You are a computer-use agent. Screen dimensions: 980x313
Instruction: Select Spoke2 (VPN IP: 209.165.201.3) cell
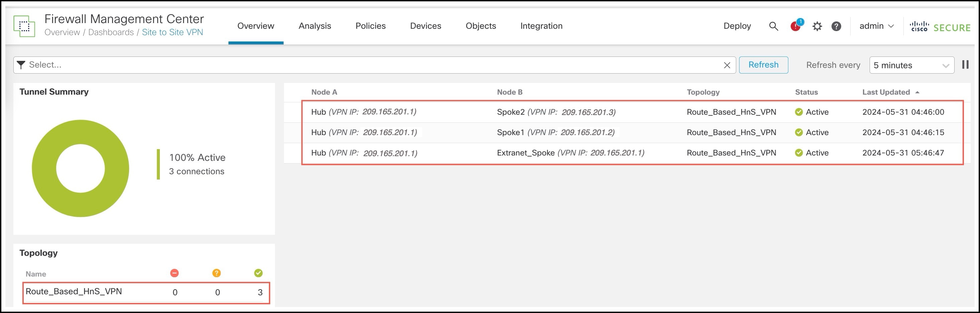[556, 112]
